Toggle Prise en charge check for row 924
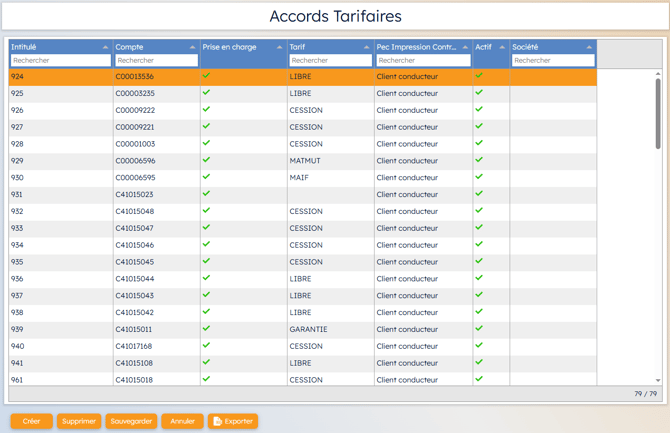 point(206,76)
